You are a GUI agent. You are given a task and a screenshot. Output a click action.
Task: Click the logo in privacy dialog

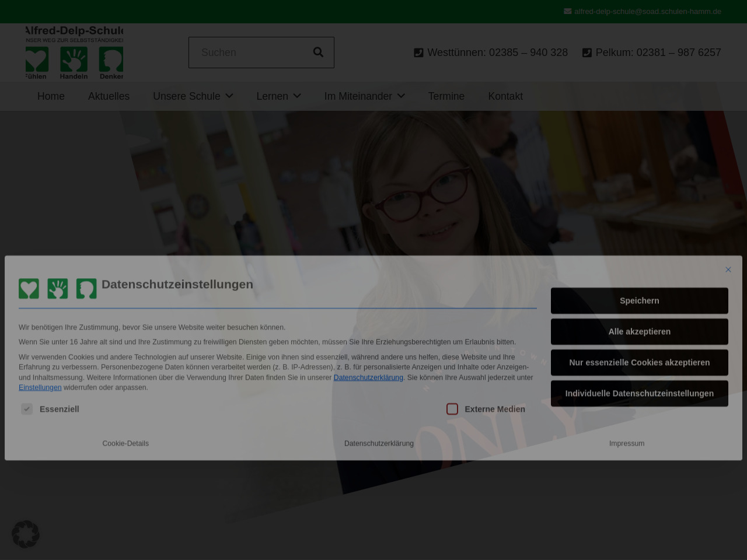57,288
